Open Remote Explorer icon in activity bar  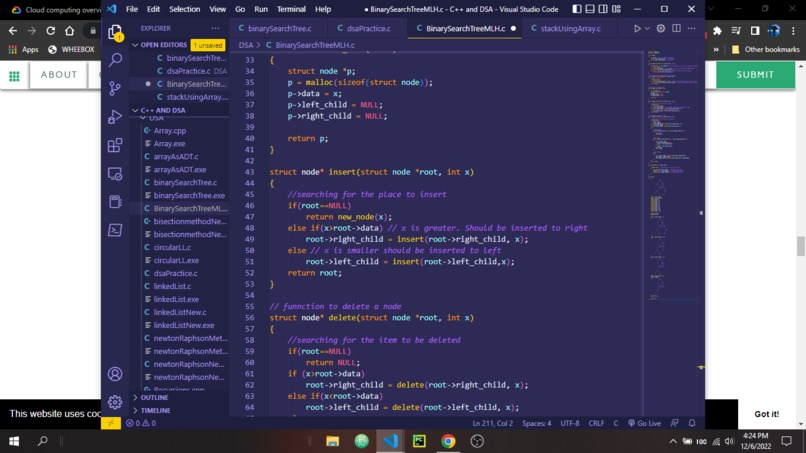coord(115,174)
